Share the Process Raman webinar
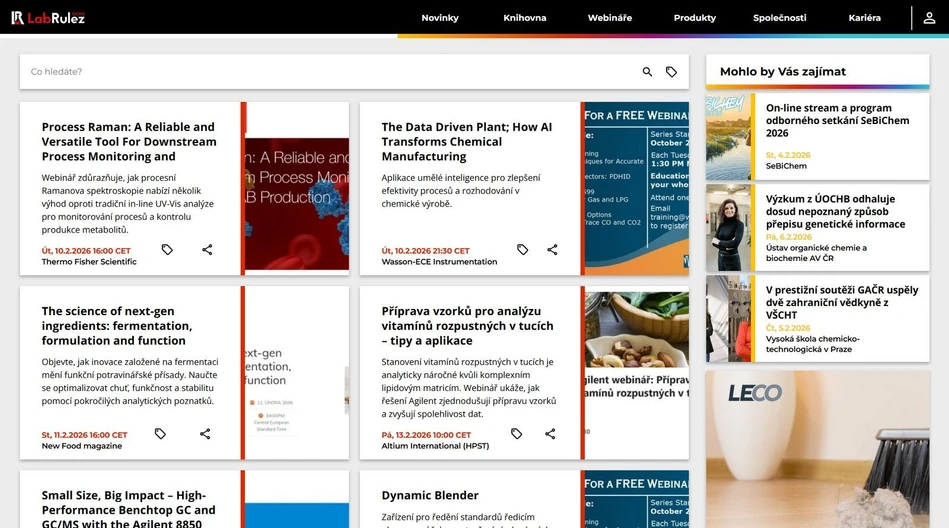This screenshot has width=949, height=528. point(207,250)
